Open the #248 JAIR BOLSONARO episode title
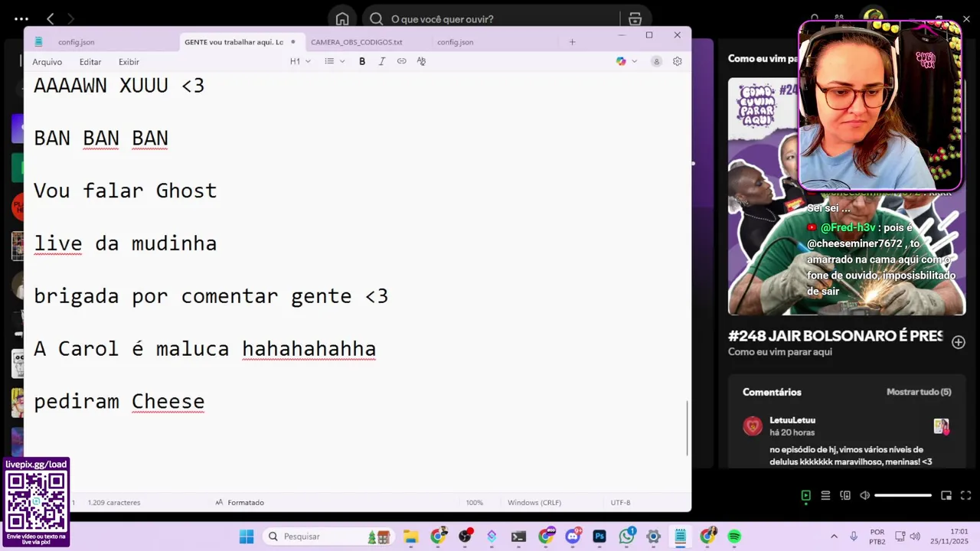This screenshot has width=980, height=551. [835, 336]
